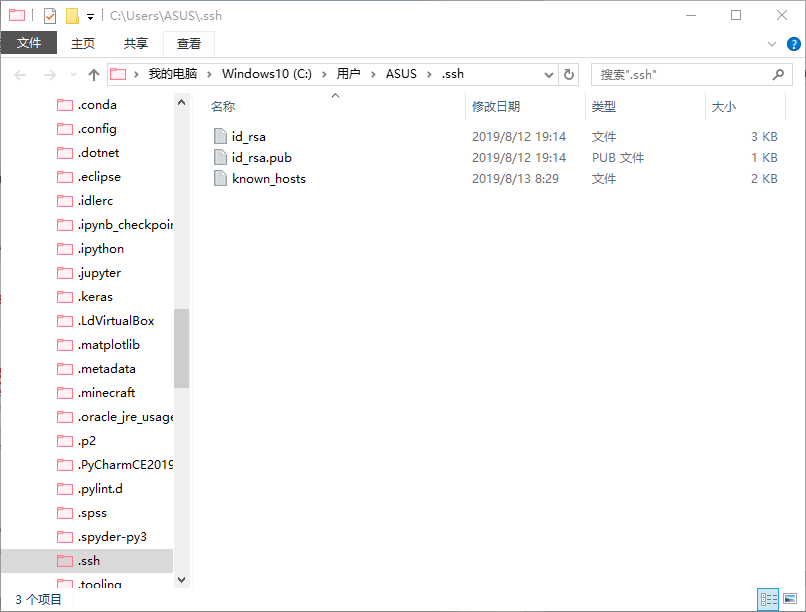Image resolution: width=806 pixels, height=612 pixels.
Task: Open the 文件 menu
Action: pos(29,44)
